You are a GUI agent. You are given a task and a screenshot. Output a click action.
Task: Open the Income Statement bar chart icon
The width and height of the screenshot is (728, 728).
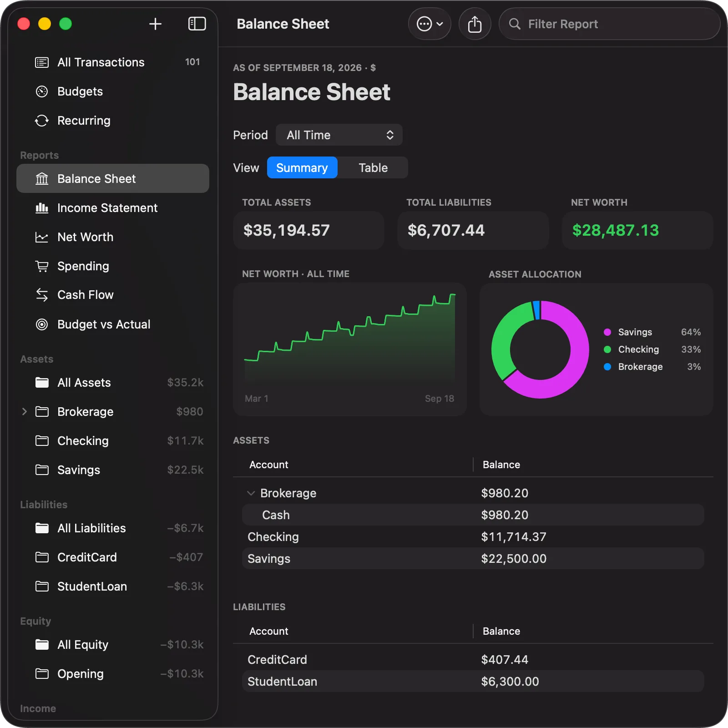tap(42, 208)
